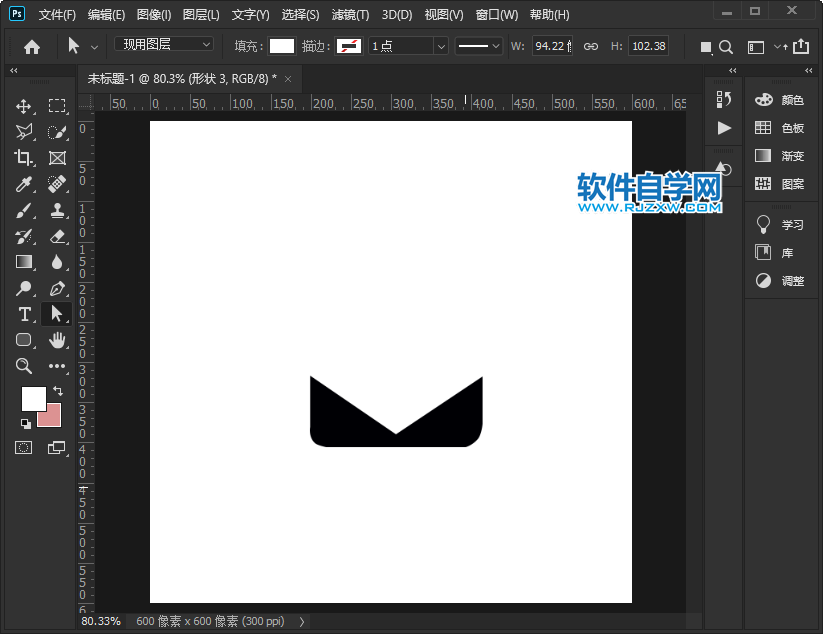Select the Zoom tool in toolbox
Image resolution: width=823 pixels, height=634 pixels.
pos(25,366)
